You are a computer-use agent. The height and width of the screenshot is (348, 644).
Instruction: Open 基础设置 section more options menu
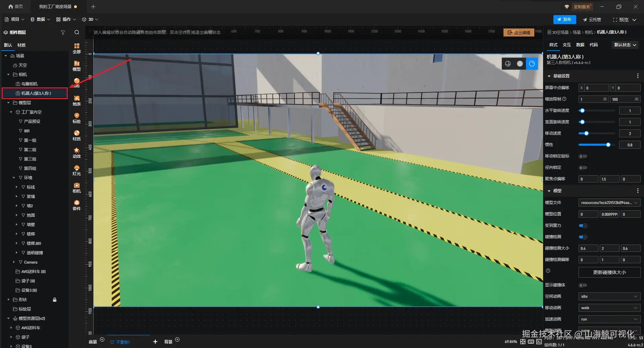click(x=638, y=76)
